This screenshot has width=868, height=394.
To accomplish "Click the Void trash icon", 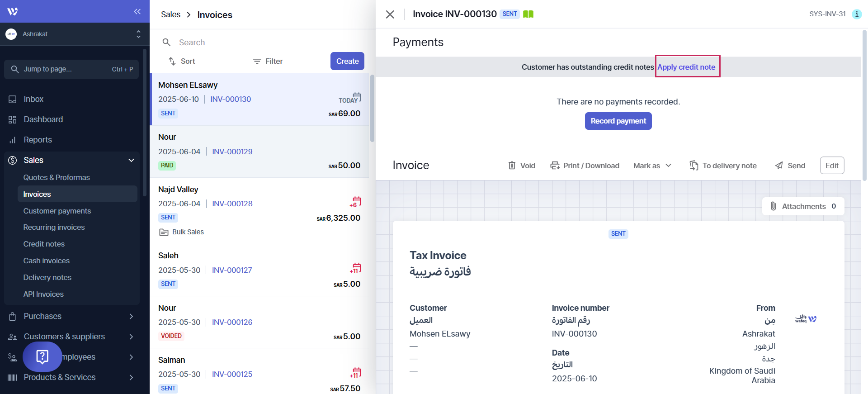I will pos(512,166).
